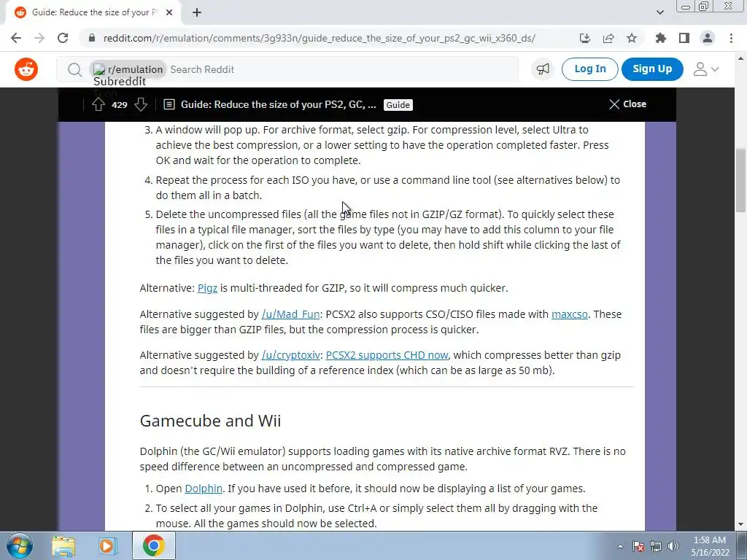Open Chrome three-dot menu
Screen dimensions: 747x560
click(x=731, y=38)
